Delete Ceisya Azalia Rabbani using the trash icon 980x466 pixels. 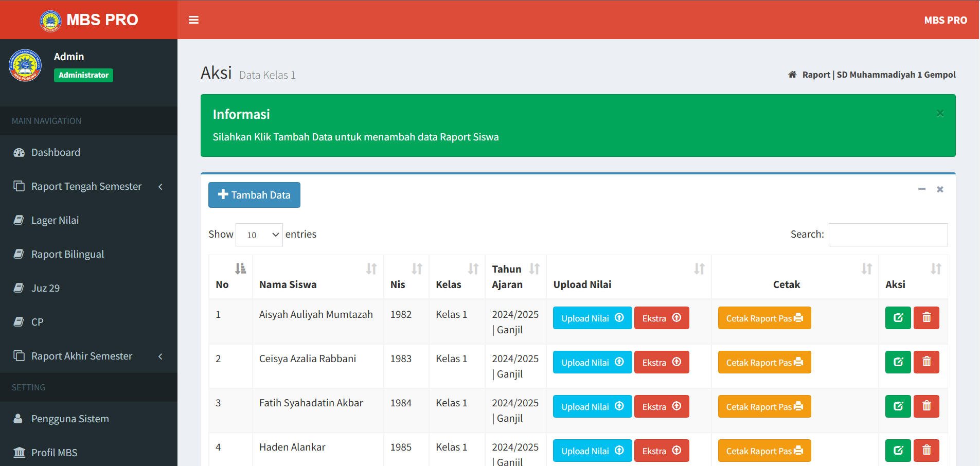926,362
